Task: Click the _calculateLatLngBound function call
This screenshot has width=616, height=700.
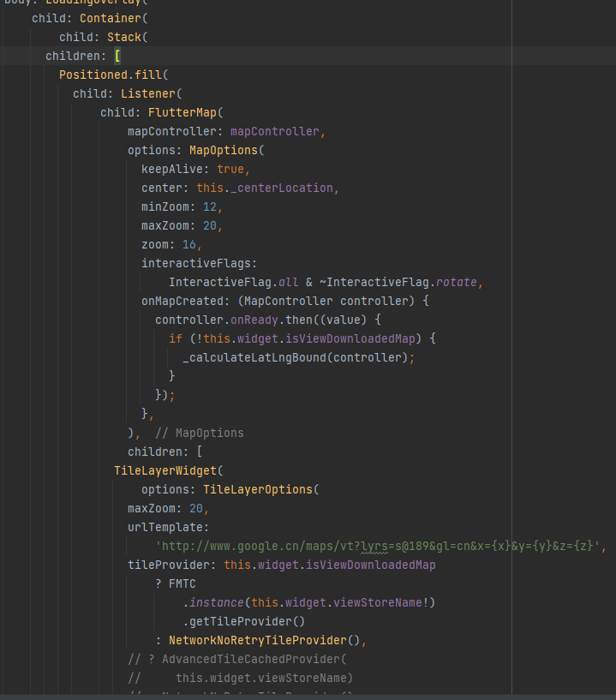Action: 254,357
